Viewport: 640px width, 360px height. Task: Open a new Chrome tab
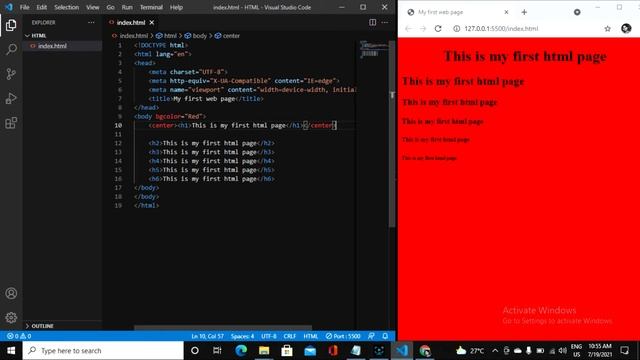(524, 12)
